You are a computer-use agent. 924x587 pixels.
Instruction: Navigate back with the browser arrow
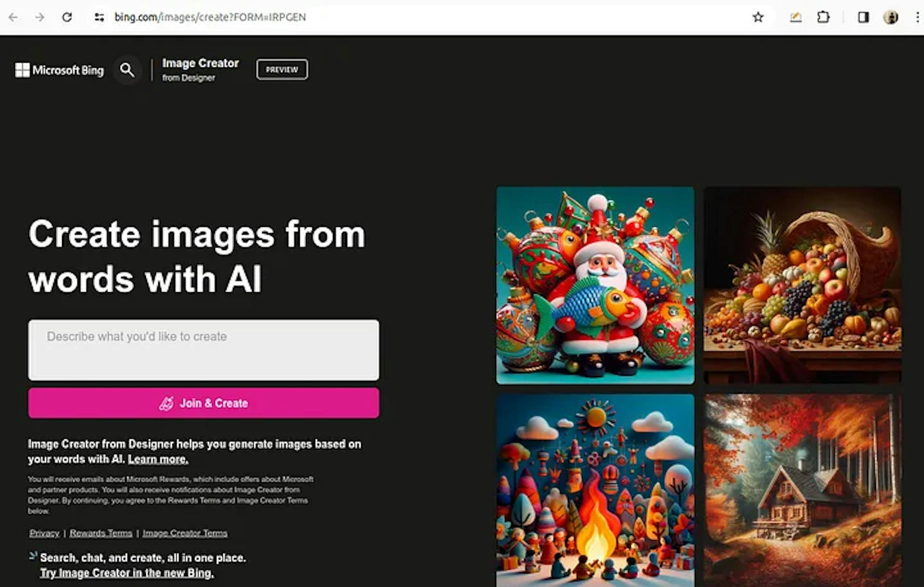13,17
